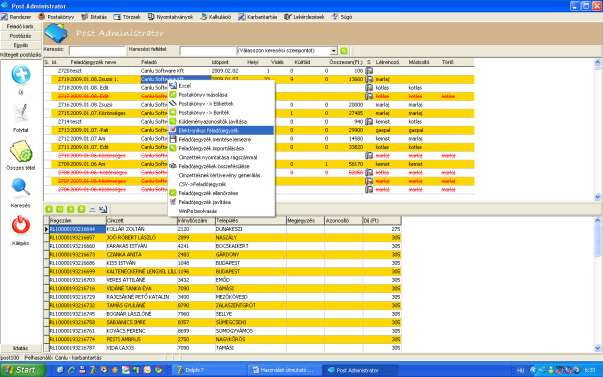Choose Postakönyv -> Boríték menu entry
603x377 pixels.
point(221,113)
